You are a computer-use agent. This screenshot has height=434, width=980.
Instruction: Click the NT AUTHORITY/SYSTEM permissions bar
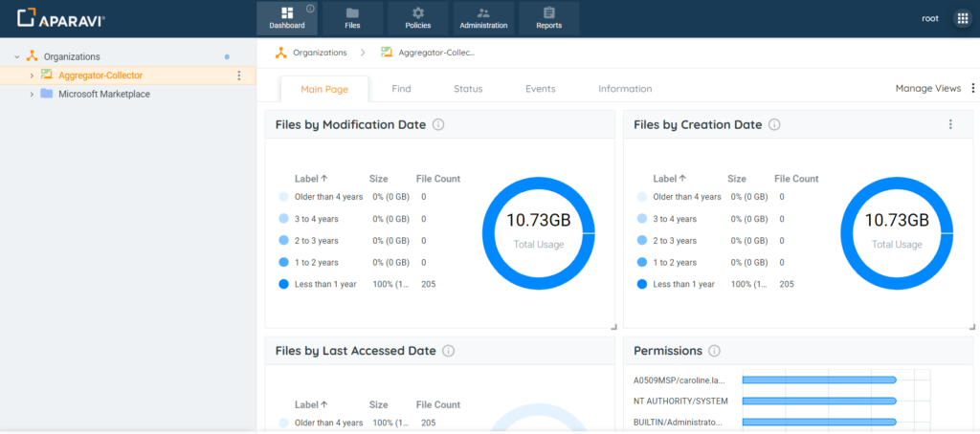tap(819, 401)
